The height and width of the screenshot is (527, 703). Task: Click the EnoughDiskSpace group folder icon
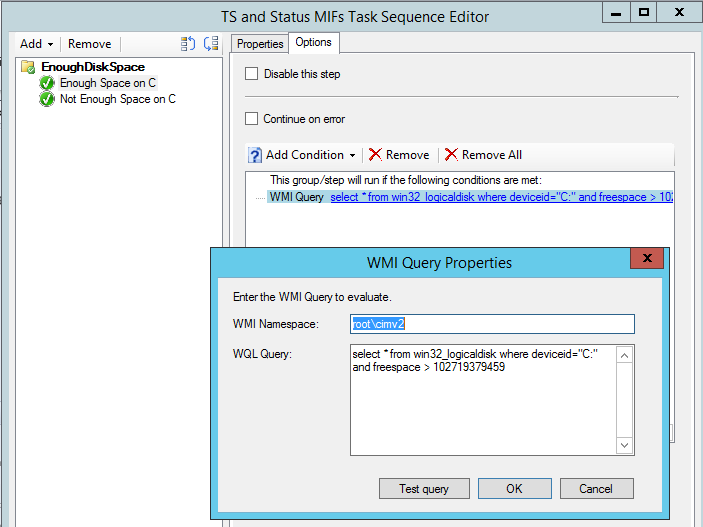[x=29, y=67]
